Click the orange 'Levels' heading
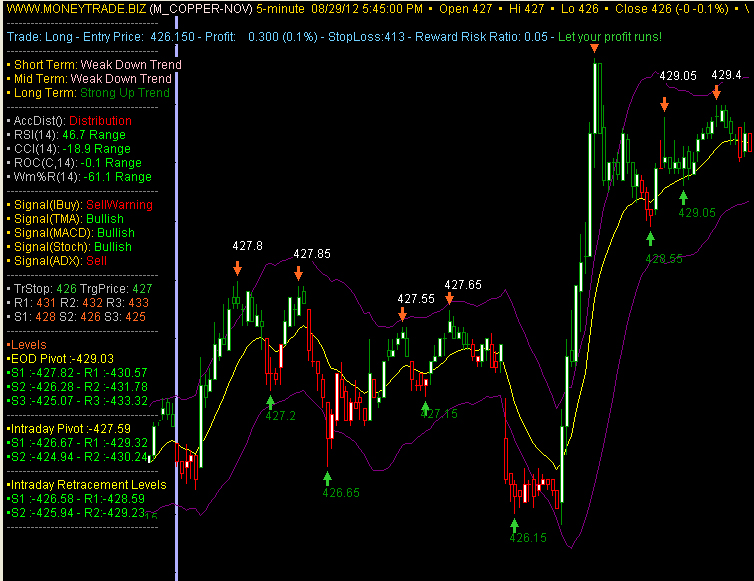The image size is (754, 581). (x=27, y=344)
